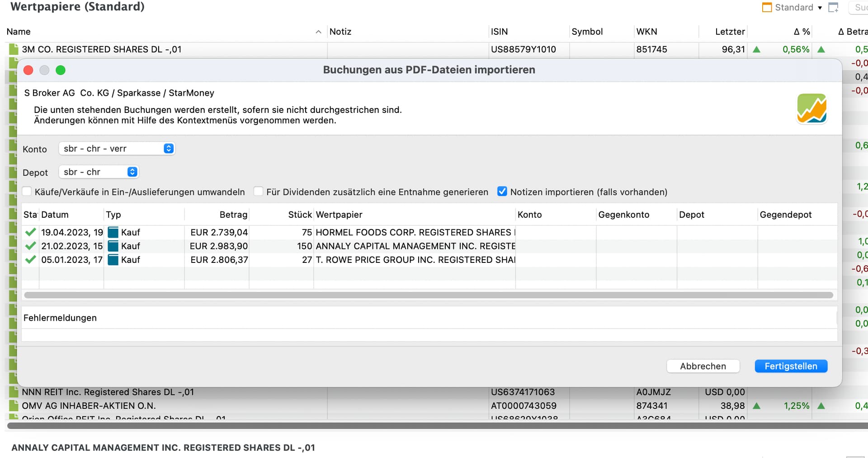The width and height of the screenshot is (868, 458).
Task: Click the security icon beside 3M CO.
Action: pos(14,49)
